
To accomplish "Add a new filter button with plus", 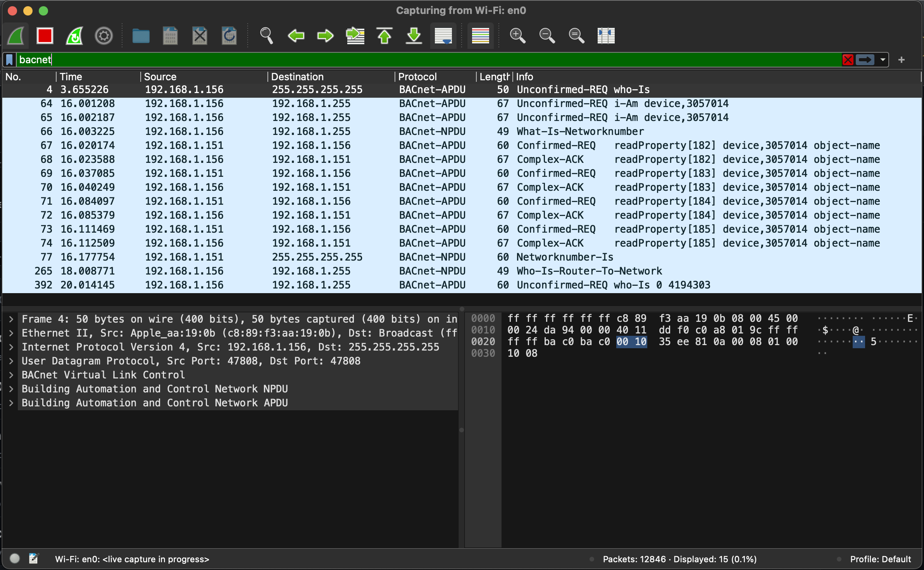I will [x=902, y=59].
